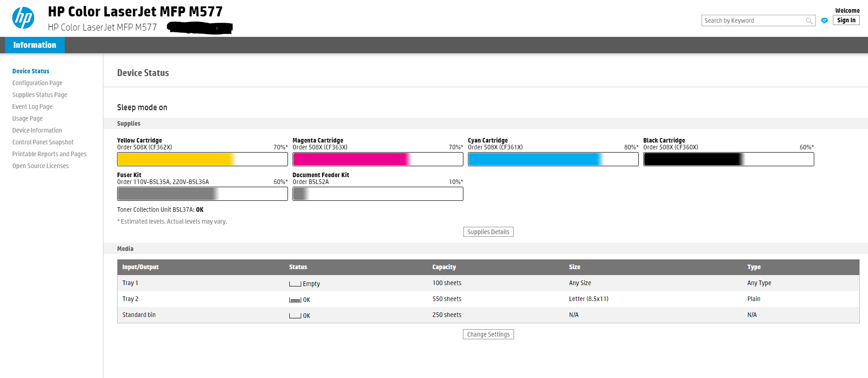Click the Status column header
The height and width of the screenshot is (378, 868).
click(x=298, y=267)
